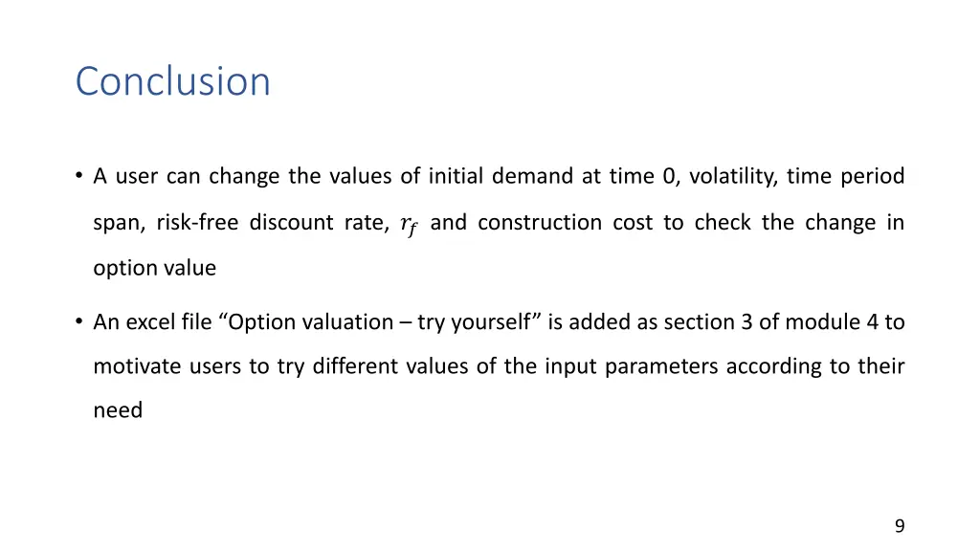This screenshot has width=980, height=551.
Task: Click the first bullet point marker
Action: 78,176
